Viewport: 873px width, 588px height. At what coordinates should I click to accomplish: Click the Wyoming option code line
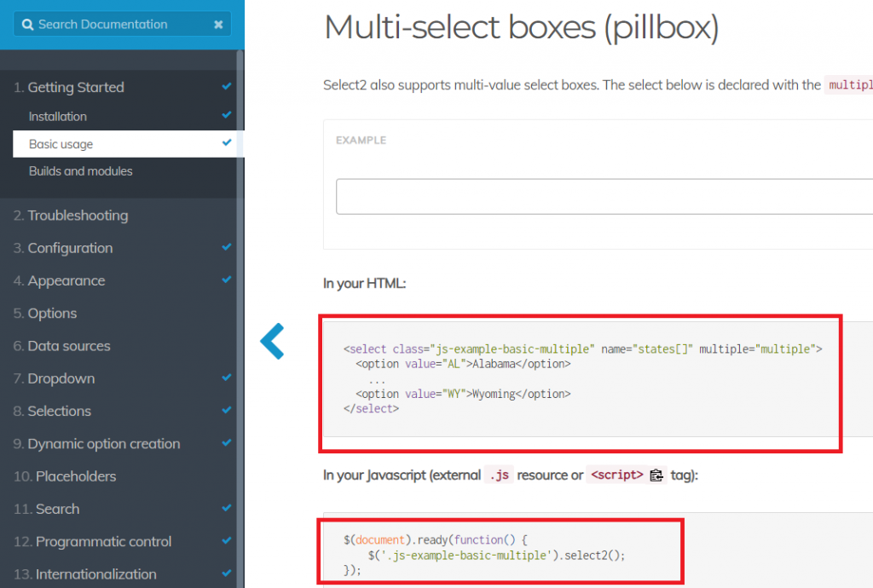click(463, 395)
